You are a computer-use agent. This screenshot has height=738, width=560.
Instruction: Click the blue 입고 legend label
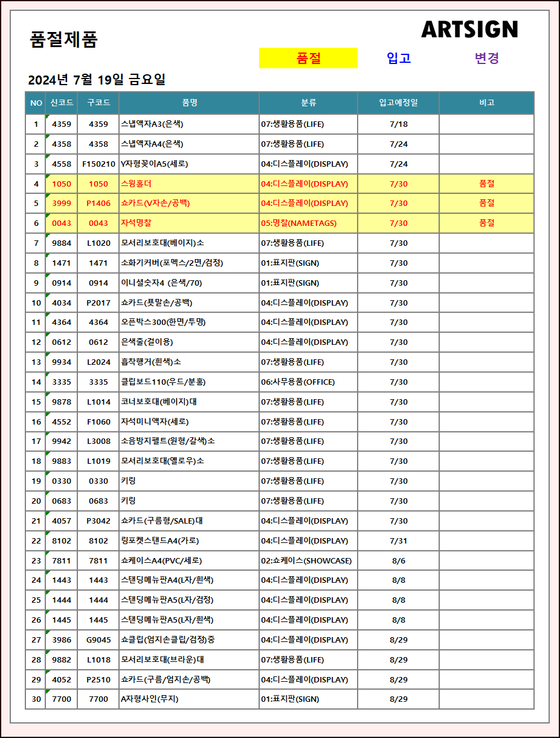(x=399, y=58)
